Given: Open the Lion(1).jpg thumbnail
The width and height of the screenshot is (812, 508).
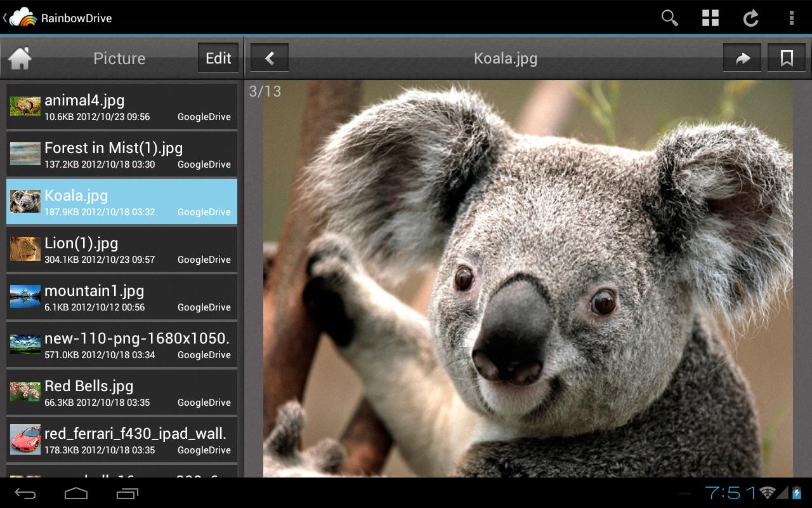Looking at the screenshot, I should click(25, 249).
